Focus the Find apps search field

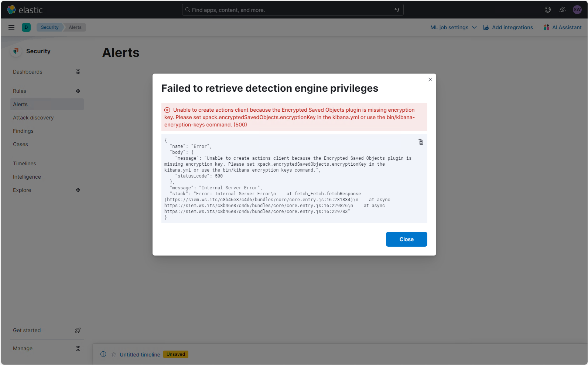[x=293, y=10]
